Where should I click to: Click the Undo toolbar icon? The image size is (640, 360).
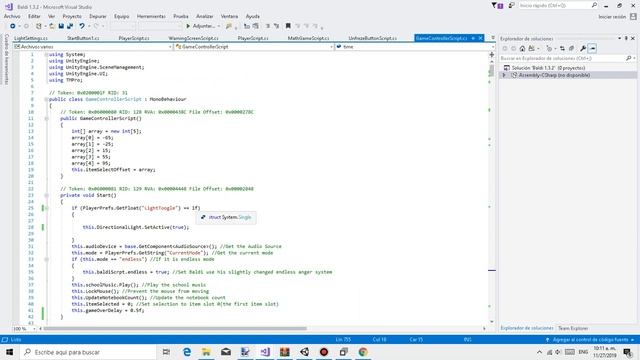tap(82, 26)
